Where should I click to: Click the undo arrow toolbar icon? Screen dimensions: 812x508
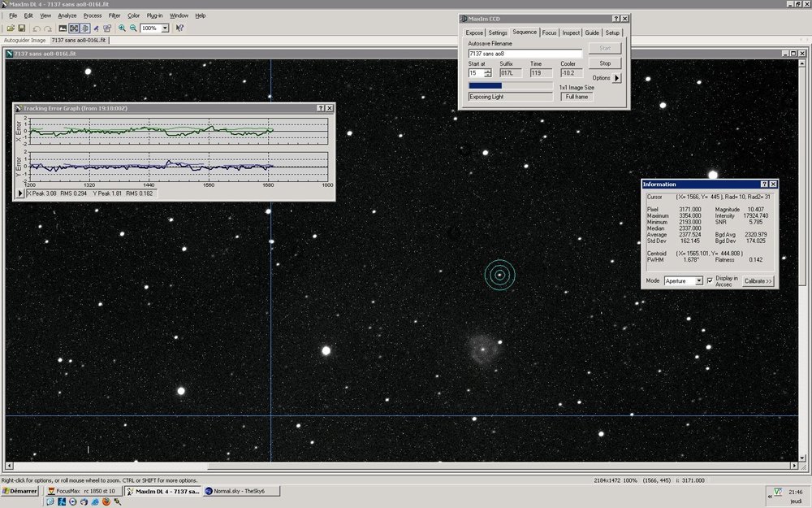(37, 28)
